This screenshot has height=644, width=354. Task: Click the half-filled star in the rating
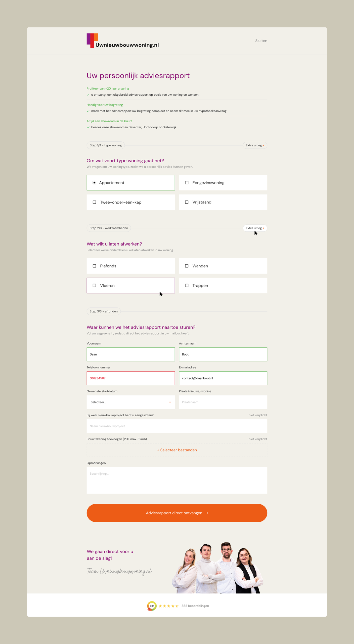click(x=177, y=606)
